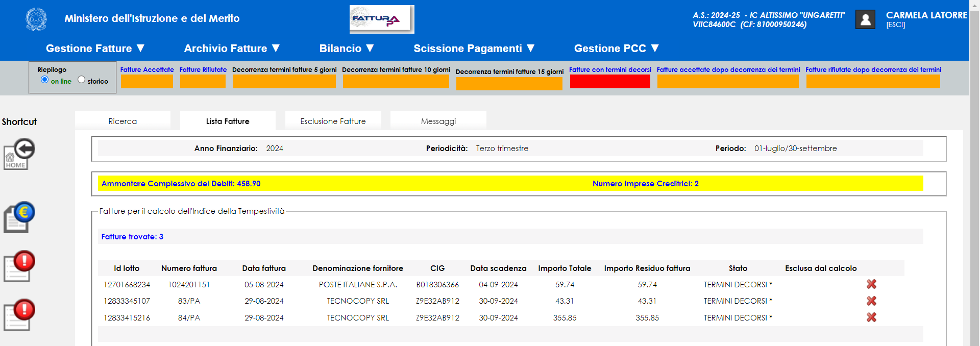Open the euro document shortcut icon
This screenshot has width=980, height=346.
19,217
